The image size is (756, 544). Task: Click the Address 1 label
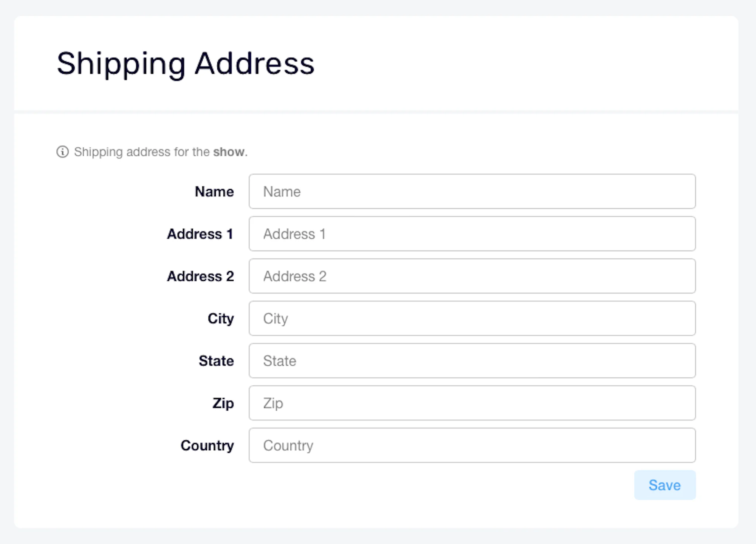[x=200, y=234]
